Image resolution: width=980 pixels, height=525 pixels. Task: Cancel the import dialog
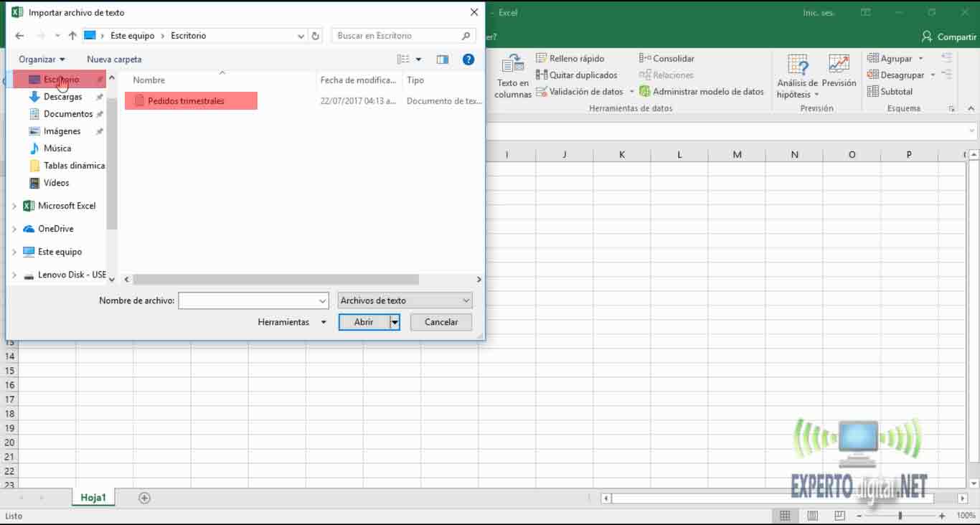point(440,322)
